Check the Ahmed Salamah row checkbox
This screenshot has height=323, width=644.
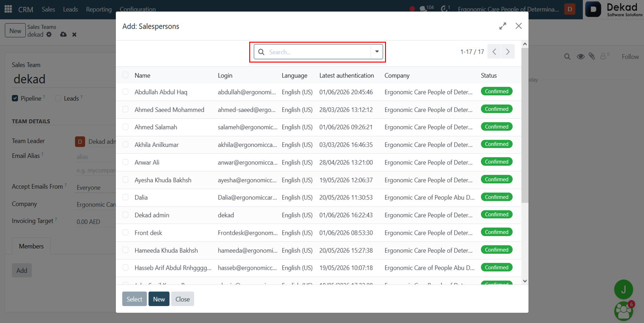(126, 127)
